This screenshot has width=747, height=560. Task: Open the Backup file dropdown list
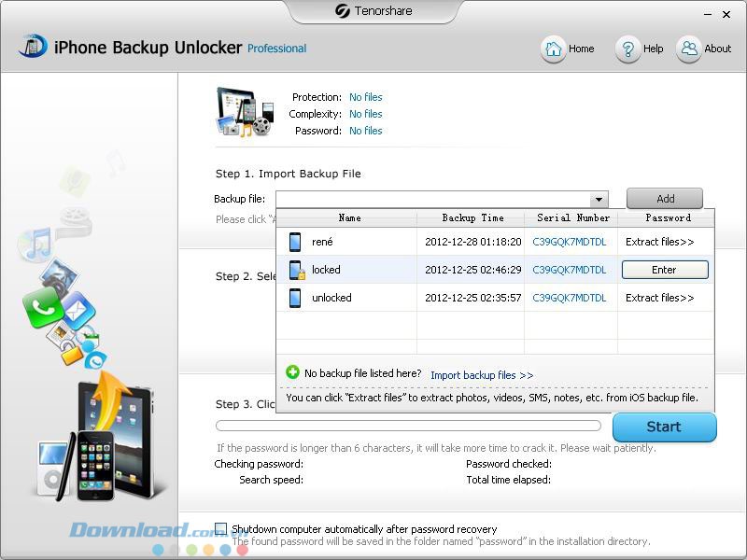click(600, 198)
